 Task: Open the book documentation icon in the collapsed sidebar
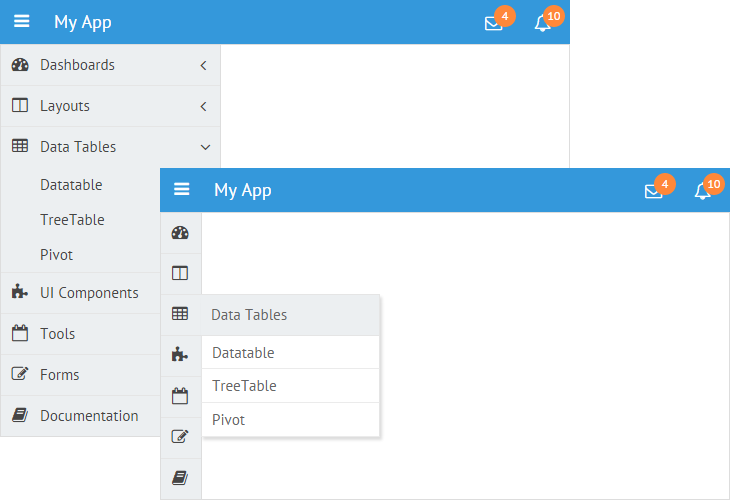pyautogui.click(x=180, y=478)
